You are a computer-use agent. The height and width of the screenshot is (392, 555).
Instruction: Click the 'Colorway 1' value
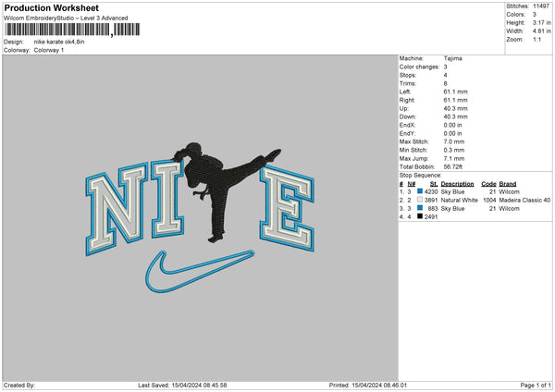click(x=49, y=50)
